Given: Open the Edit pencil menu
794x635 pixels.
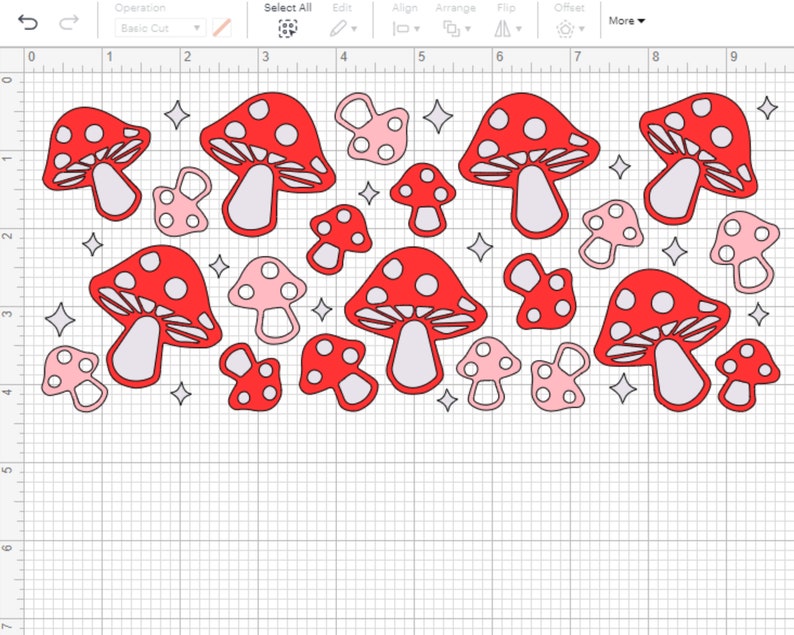Looking at the screenshot, I should tap(346, 28).
